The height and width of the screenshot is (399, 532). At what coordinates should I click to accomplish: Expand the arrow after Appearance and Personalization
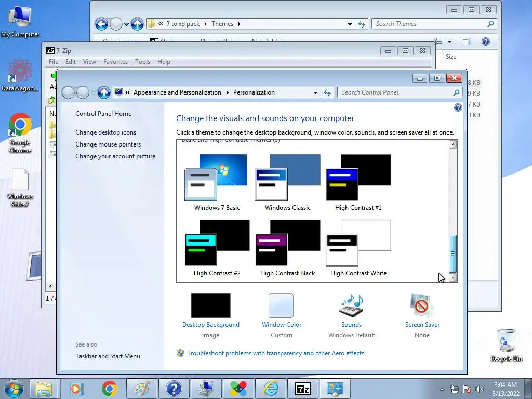[x=227, y=92]
